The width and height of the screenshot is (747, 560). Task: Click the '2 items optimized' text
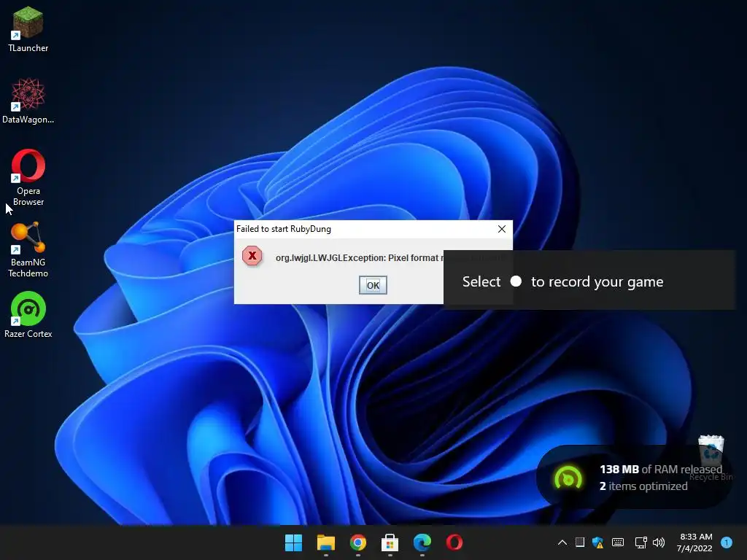[643, 486]
